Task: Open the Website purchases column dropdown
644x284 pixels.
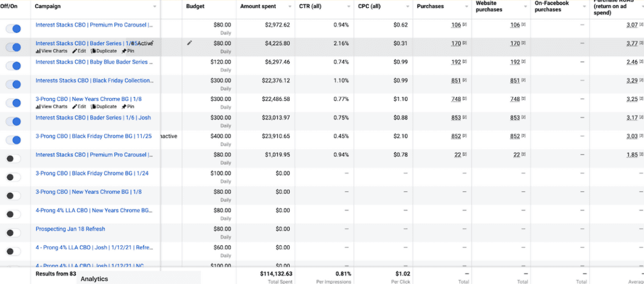Action: [x=526, y=7]
